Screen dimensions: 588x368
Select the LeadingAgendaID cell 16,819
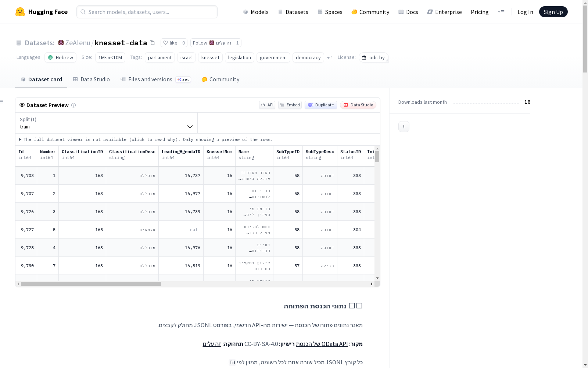coord(181,266)
